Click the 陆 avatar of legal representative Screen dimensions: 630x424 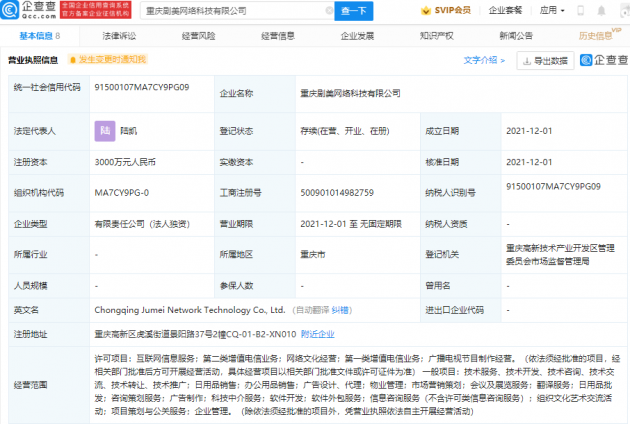tap(105, 131)
